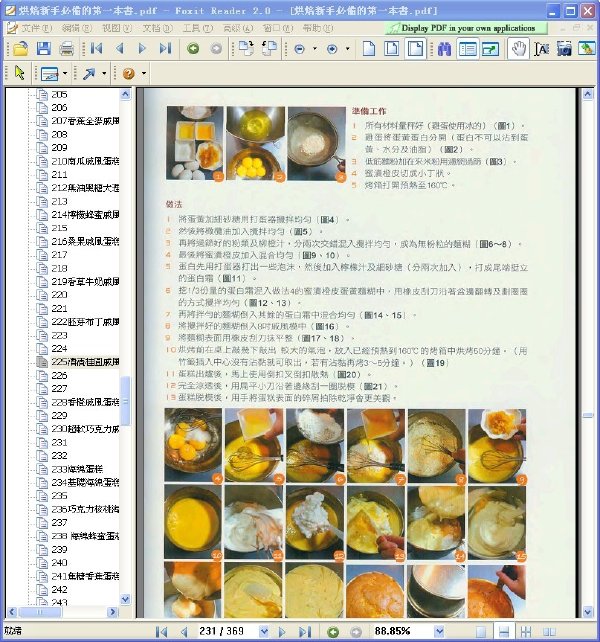
Task: Click the typewriter tool icon
Action: (x=50, y=74)
